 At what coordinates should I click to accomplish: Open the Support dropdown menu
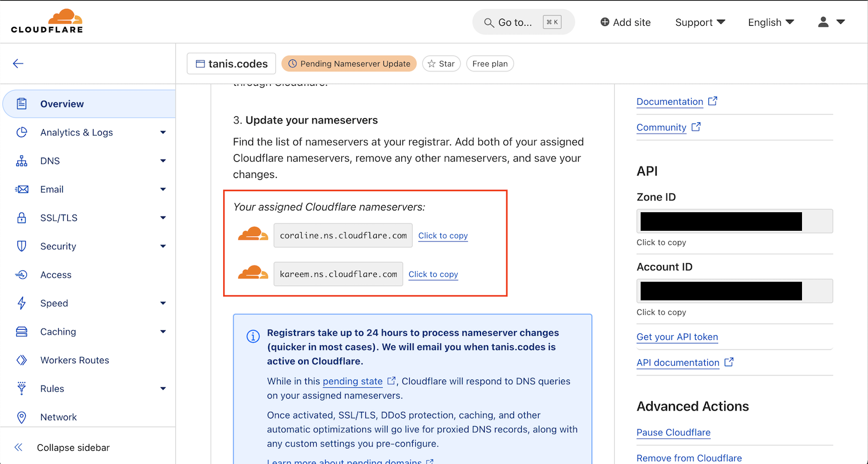point(699,22)
